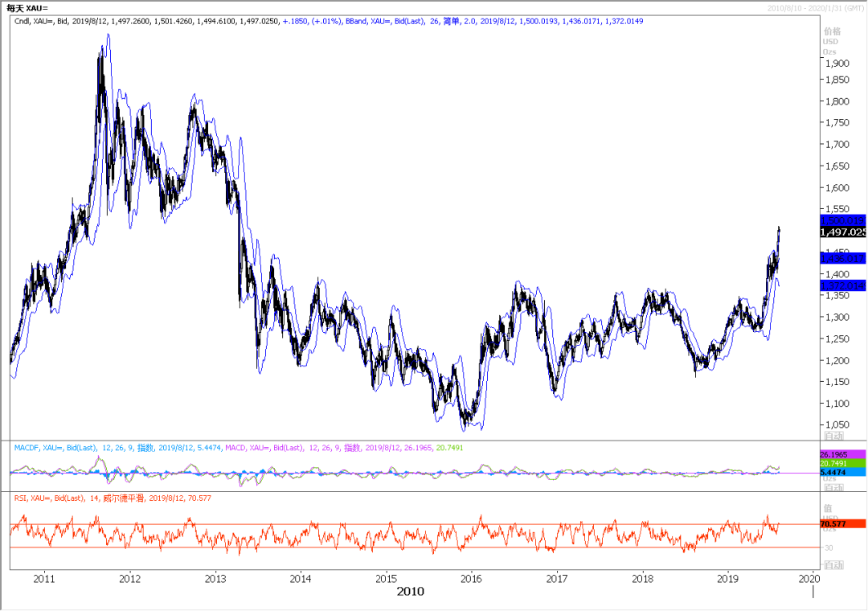The image size is (868, 611).
Task: Click the 1,850 price axis label
Action: 837,80
